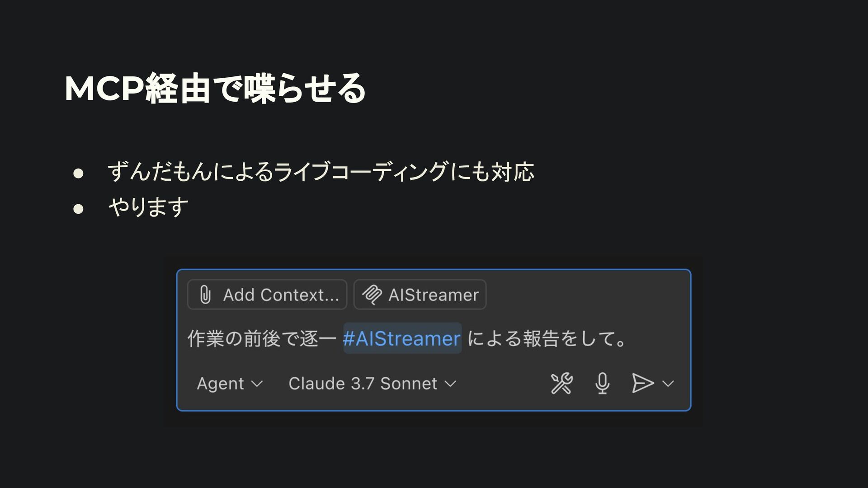Expand the send options chevron

click(668, 384)
